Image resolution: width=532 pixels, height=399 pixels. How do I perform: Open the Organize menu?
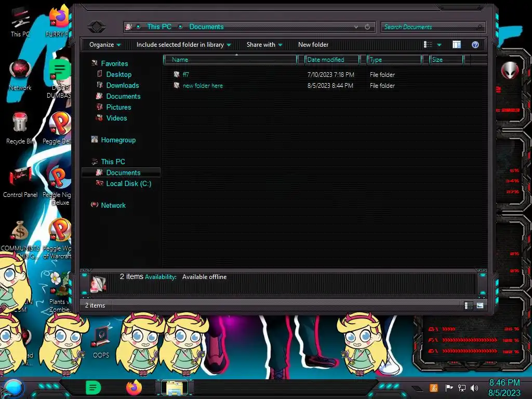click(x=105, y=45)
